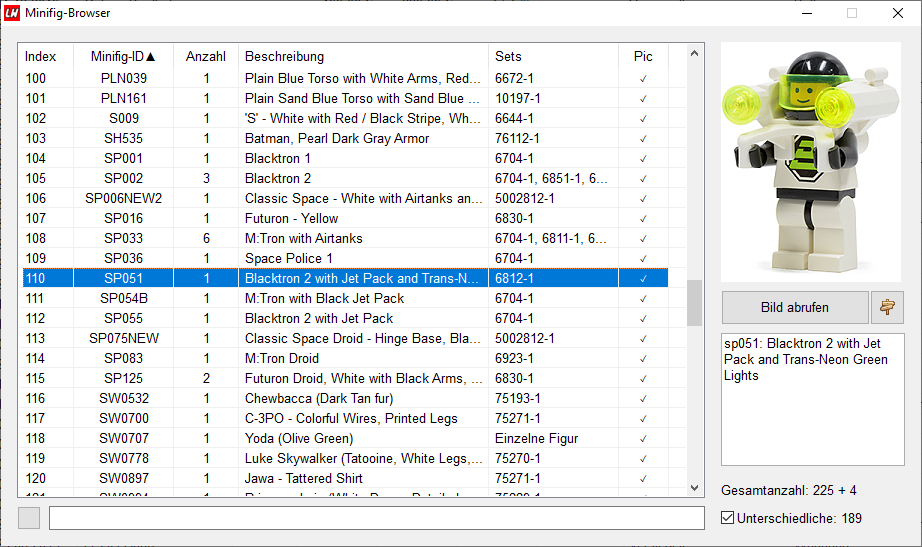Viewport: 922px width, 547px height.
Task: Select the SP006NEW2 Classic Space row
Action: coord(345,198)
